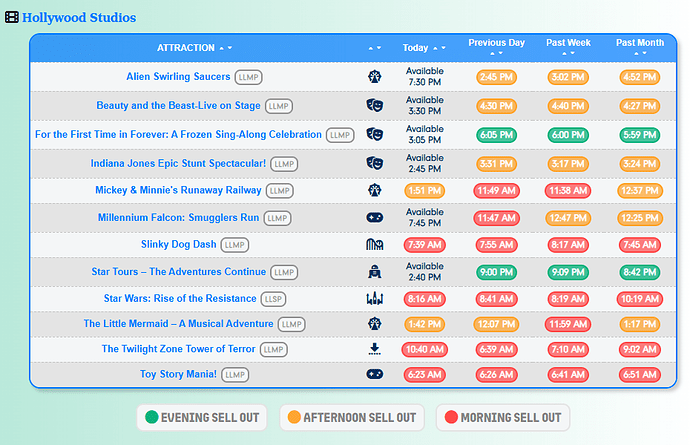
Task: Click Millennium Falcon Available 7:45 PM
Action: click(425, 217)
